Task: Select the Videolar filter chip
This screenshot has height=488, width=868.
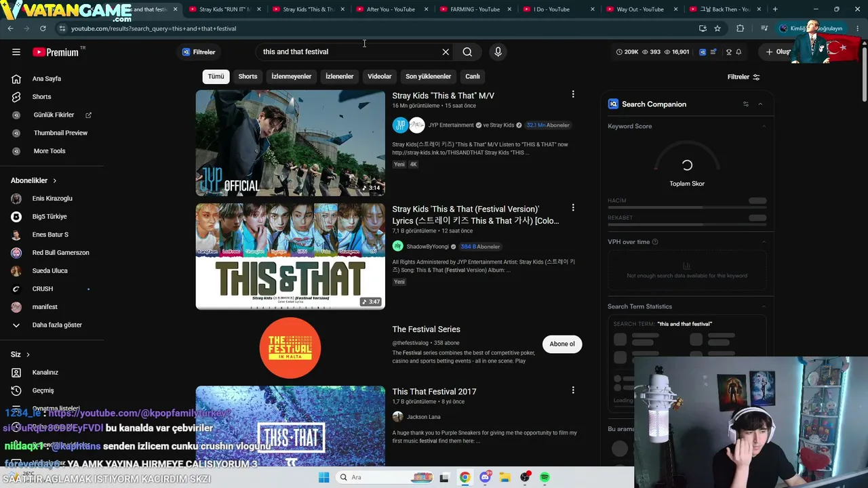Action: (380, 77)
